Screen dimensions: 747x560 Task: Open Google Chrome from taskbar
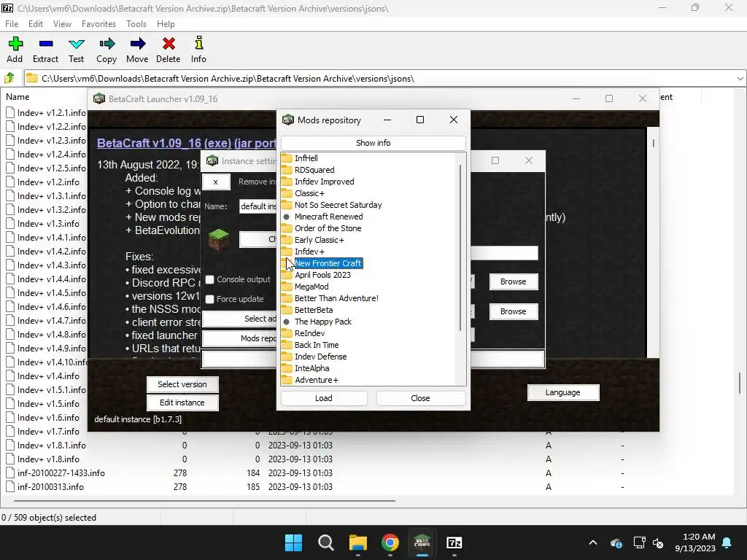coord(390,542)
